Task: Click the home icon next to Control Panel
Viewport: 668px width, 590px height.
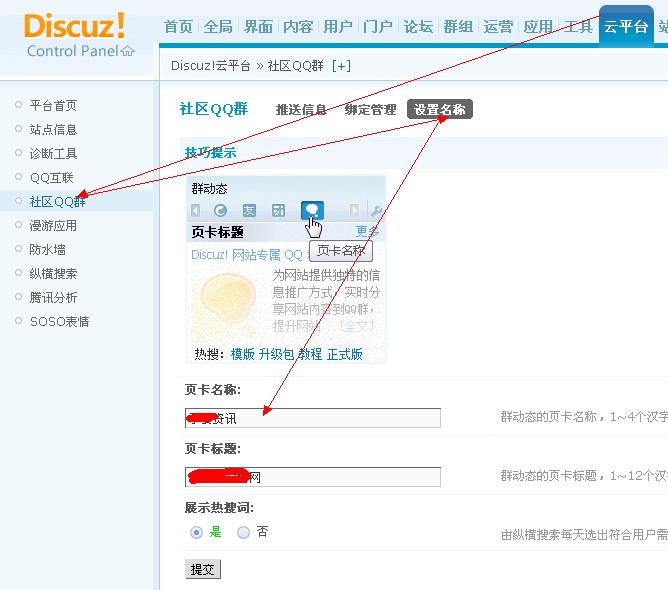Action: click(x=127, y=52)
